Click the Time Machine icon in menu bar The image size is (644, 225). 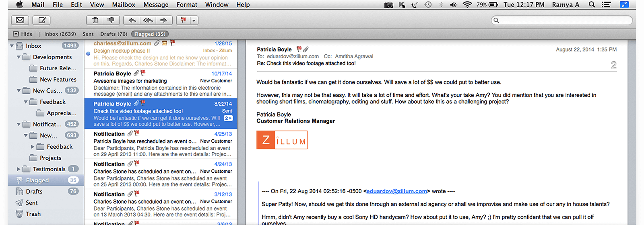(428, 5)
